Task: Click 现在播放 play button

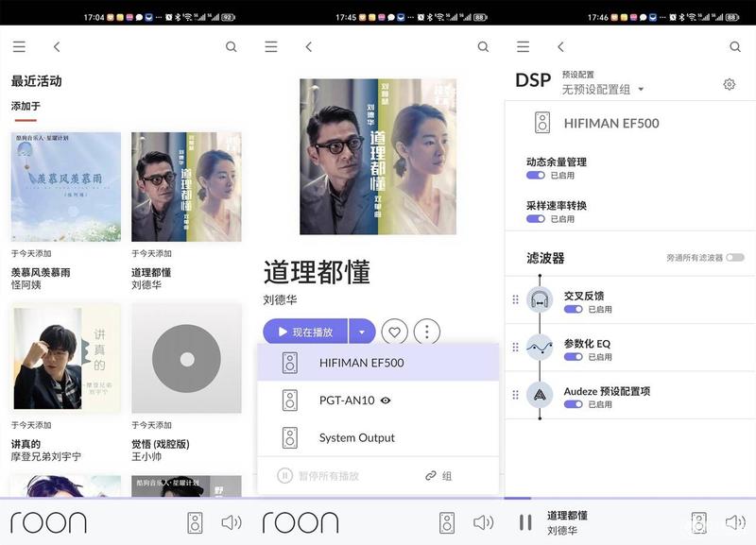Action: [305, 332]
